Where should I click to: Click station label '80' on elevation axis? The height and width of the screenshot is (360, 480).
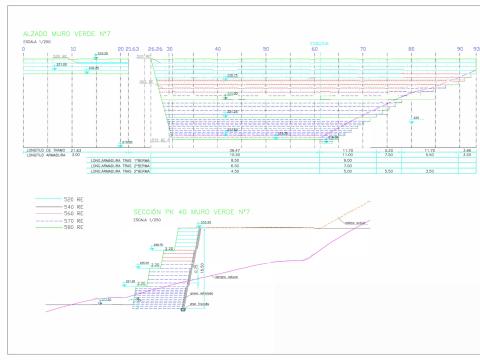coord(411,49)
